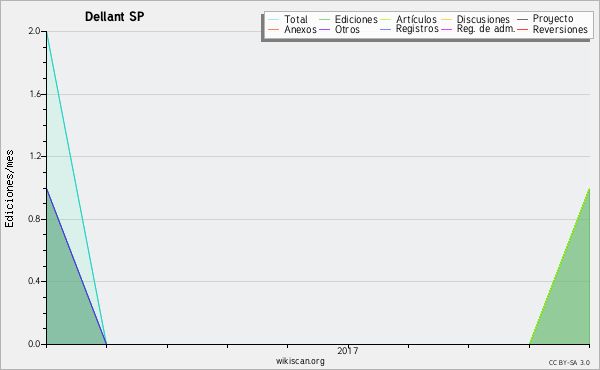Click the '0.8' y-axis value
Screen dimensions: 600x370
(x=34, y=219)
